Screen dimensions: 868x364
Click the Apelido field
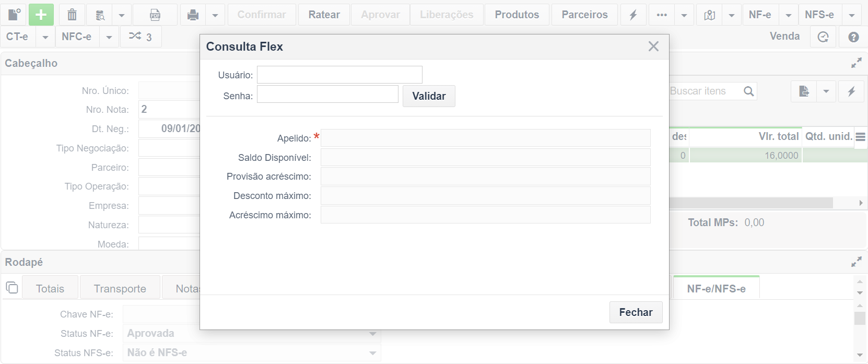click(486, 138)
